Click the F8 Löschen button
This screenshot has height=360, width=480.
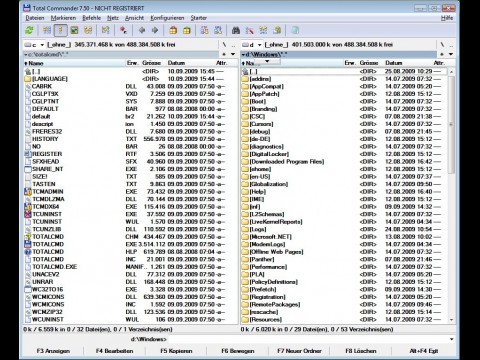point(361,351)
